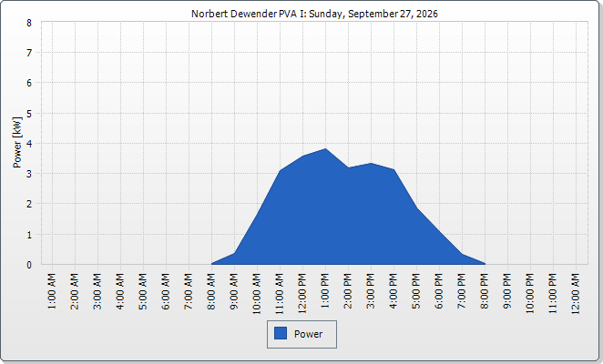Click the 11:00 AM time label

click(280, 293)
